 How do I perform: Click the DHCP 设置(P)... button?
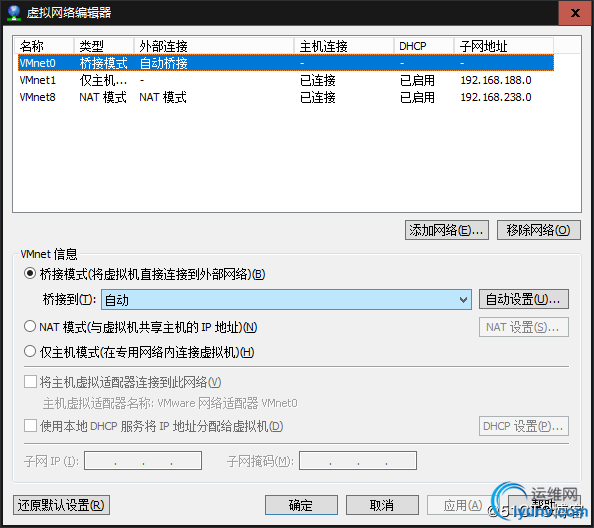(524, 426)
